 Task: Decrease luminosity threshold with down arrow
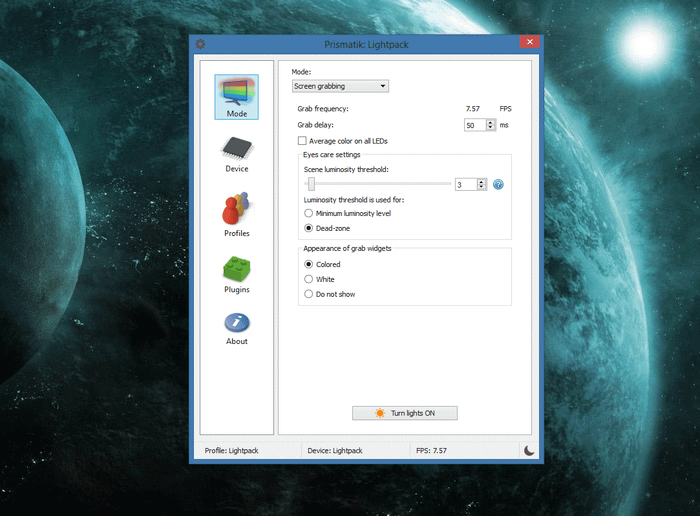(481, 187)
